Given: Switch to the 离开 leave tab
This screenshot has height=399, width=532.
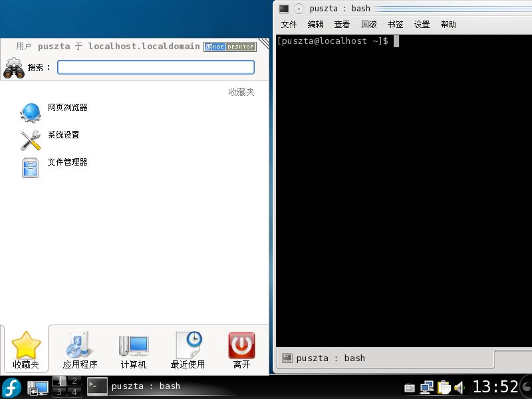Looking at the screenshot, I should click(241, 350).
